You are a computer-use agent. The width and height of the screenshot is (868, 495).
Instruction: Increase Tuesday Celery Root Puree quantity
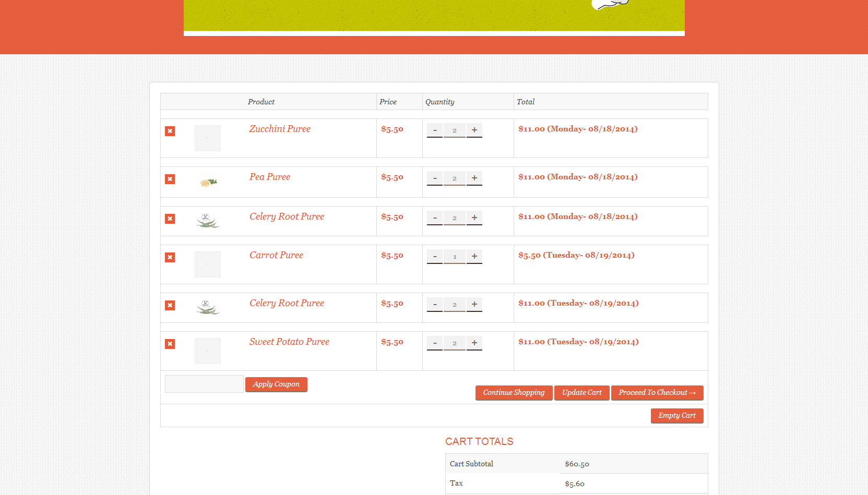coord(474,305)
